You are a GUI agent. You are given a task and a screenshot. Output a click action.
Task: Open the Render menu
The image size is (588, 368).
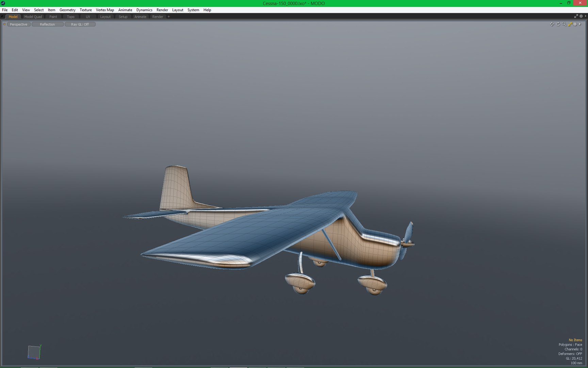click(x=162, y=10)
